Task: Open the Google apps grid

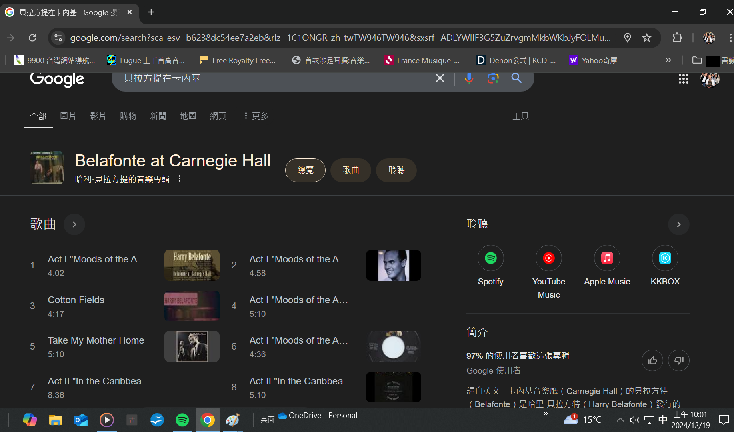Action: click(x=683, y=79)
